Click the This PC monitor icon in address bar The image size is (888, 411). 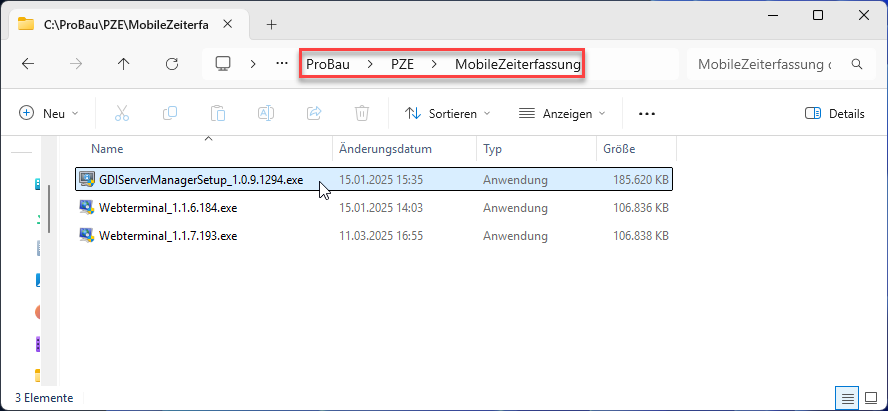tap(223, 63)
